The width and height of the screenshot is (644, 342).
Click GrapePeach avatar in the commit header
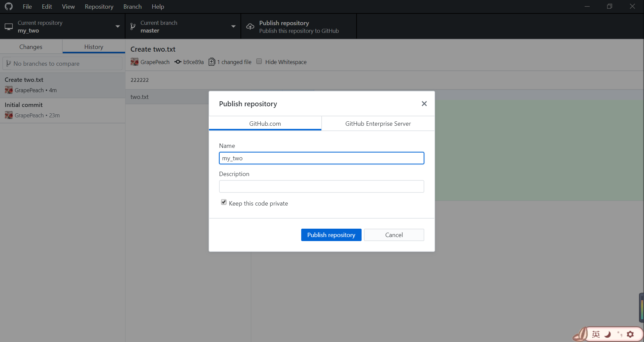tap(135, 62)
